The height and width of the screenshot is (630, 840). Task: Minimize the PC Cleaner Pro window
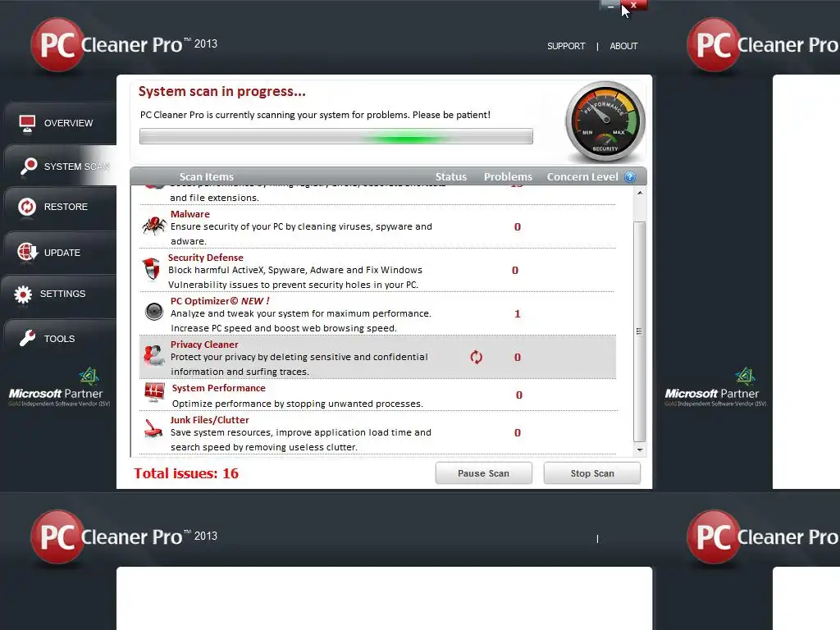tap(610, 6)
